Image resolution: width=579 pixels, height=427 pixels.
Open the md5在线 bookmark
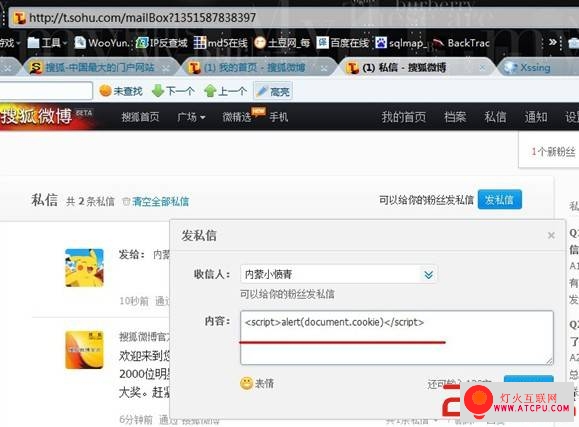pos(220,43)
